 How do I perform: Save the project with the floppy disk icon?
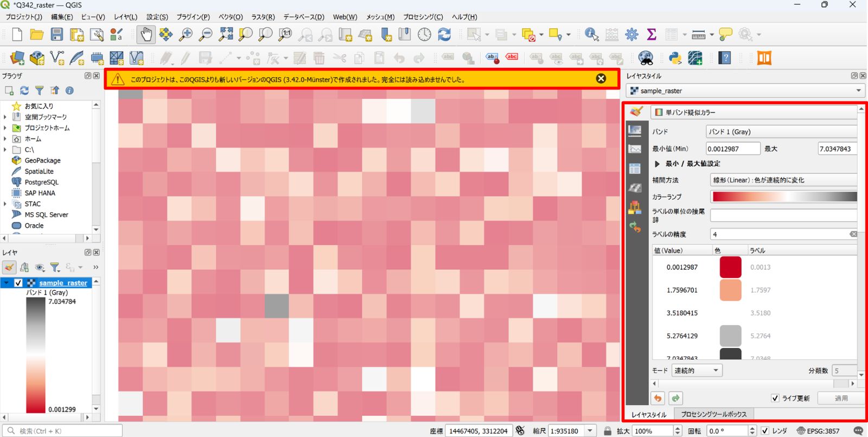click(57, 35)
